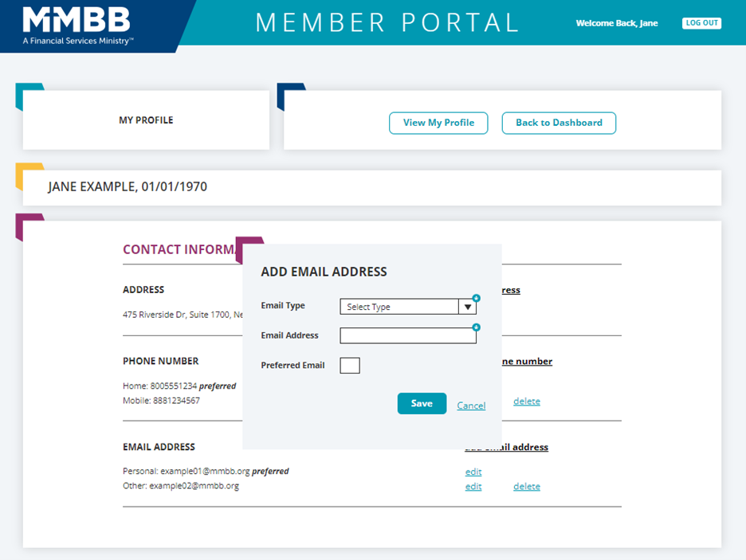Viewport: 746px width, 560px height.
Task: Delete the Mobile phone number entry
Action: [x=526, y=401]
